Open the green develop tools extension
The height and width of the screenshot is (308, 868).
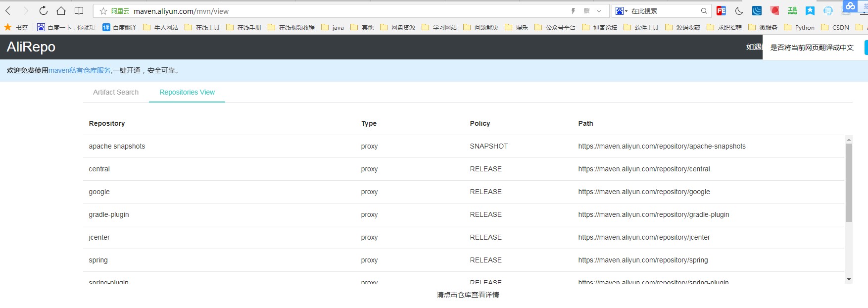(x=792, y=11)
